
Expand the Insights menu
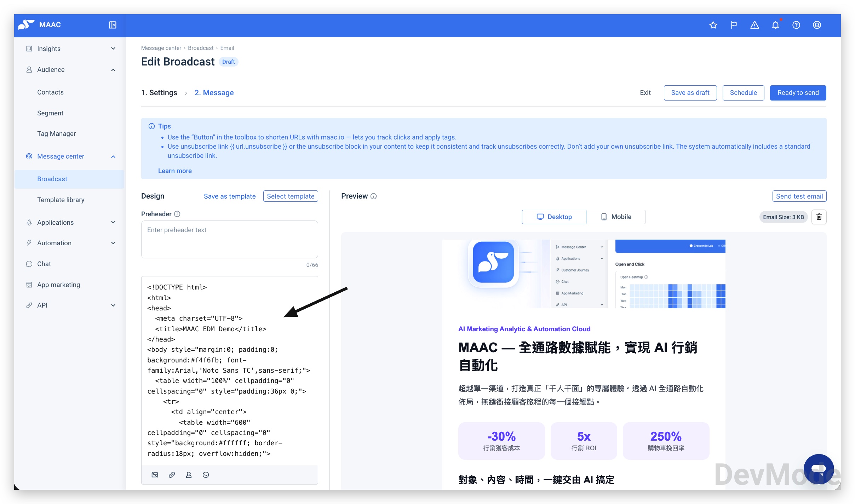pos(70,48)
